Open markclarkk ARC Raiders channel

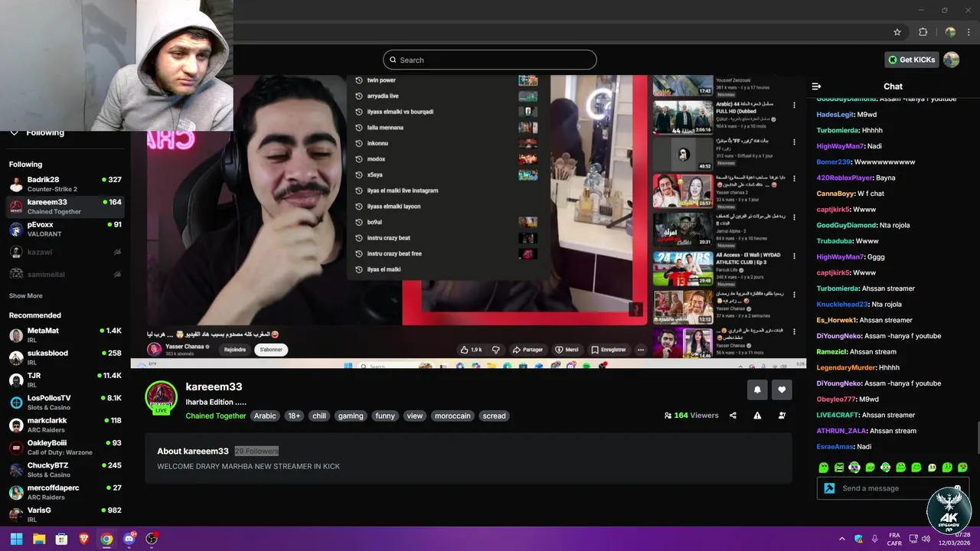pyautogui.click(x=65, y=425)
